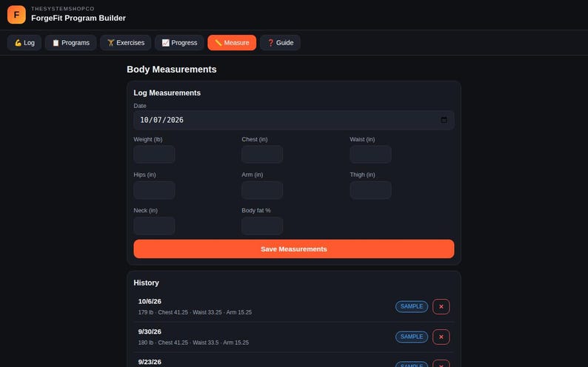Screen dimensions: 588x367
Task: Focus the Weight (lb) input
Action: click(154, 155)
